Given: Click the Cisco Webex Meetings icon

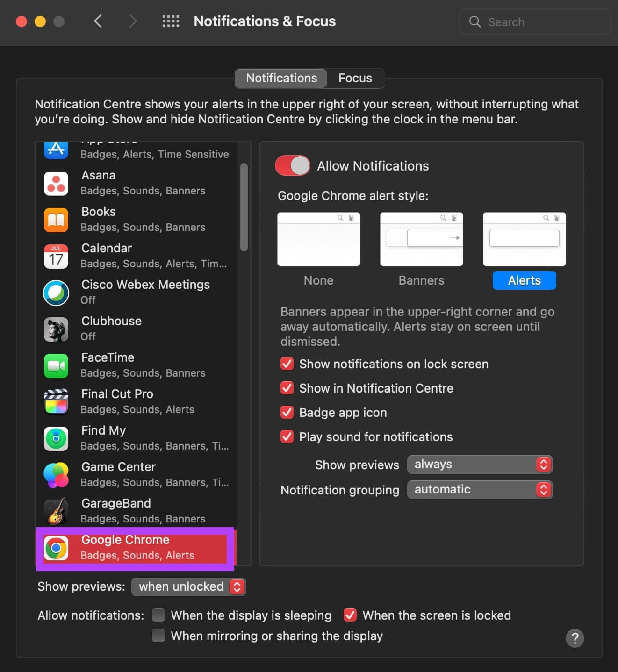Looking at the screenshot, I should 56,293.
